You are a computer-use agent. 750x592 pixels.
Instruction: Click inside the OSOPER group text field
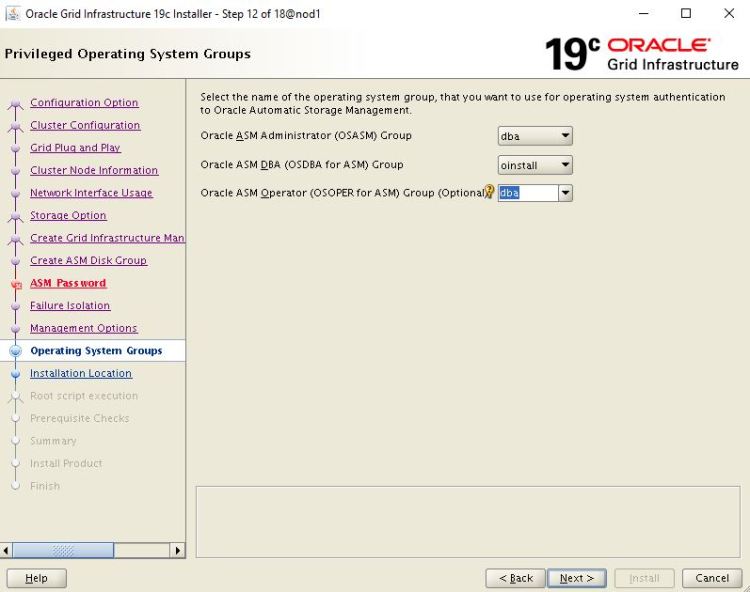527,193
